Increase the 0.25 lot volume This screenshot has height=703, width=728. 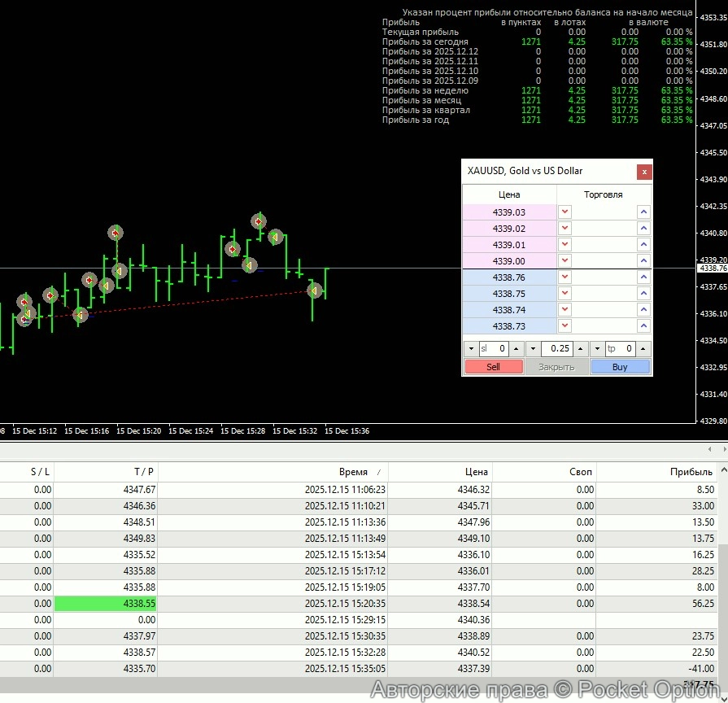coord(580,349)
